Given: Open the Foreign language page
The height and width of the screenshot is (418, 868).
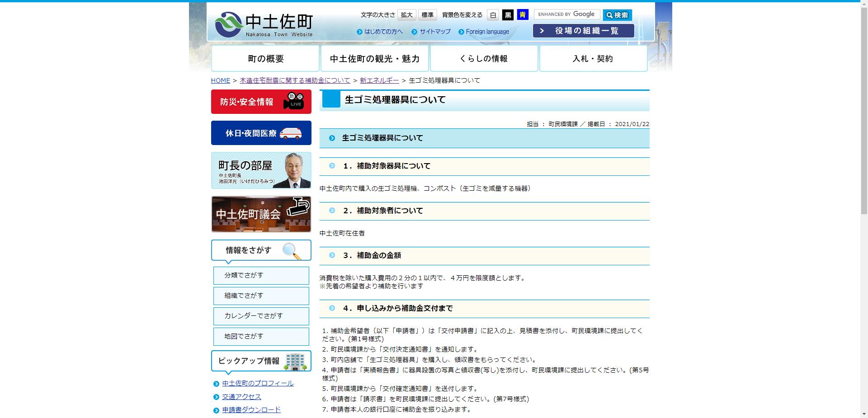Looking at the screenshot, I should tap(487, 32).
